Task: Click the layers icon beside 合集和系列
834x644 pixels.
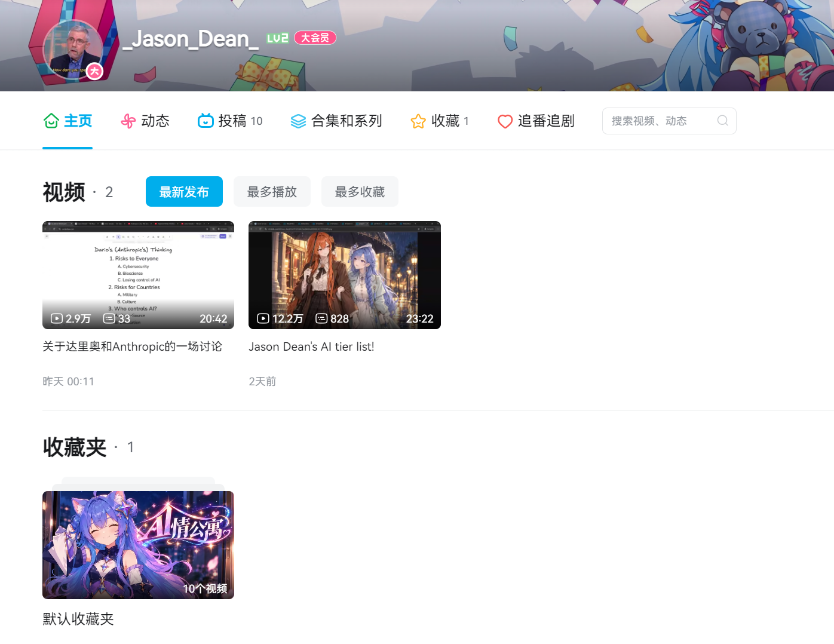Action: pyautogui.click(x=298, y=121)
